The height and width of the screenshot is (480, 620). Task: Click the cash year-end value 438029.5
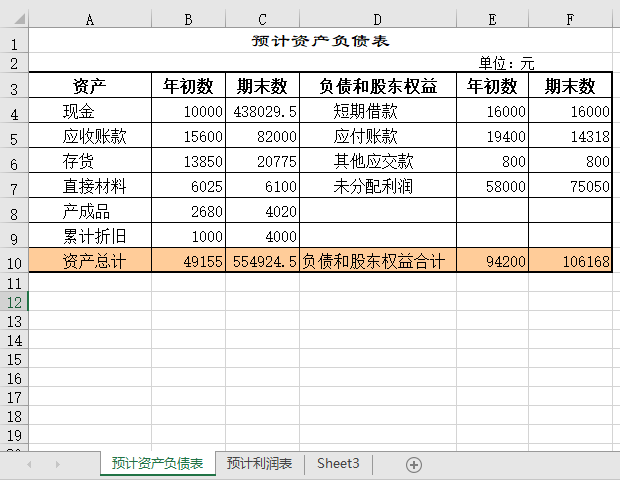[263, 112]
